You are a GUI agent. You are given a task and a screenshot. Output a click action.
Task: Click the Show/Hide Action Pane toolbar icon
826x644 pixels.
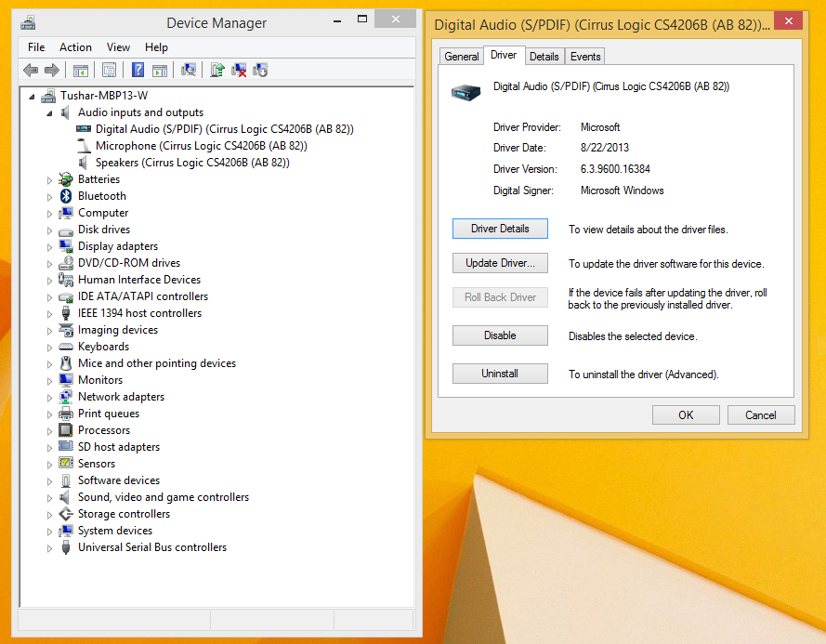click(160, 70)
